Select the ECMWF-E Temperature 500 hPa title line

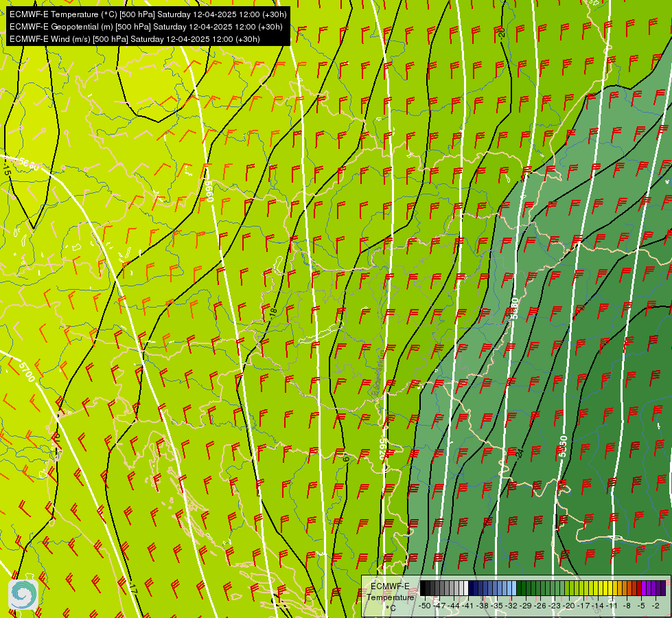point(148,14)
